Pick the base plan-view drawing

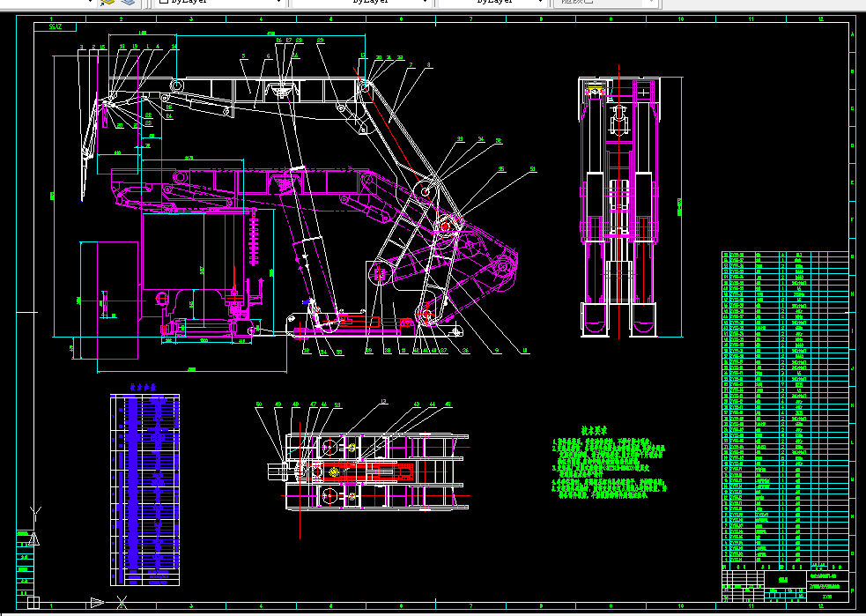click(x=369, y=471)
